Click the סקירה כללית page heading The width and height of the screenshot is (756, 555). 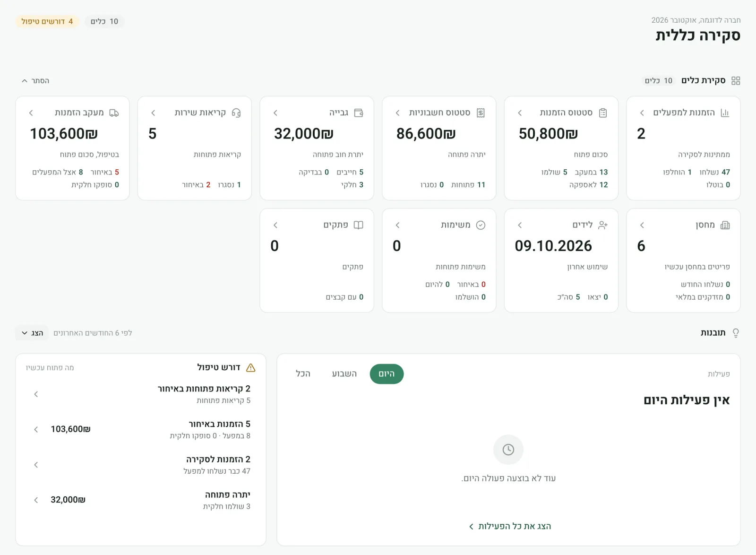[698, 35]
